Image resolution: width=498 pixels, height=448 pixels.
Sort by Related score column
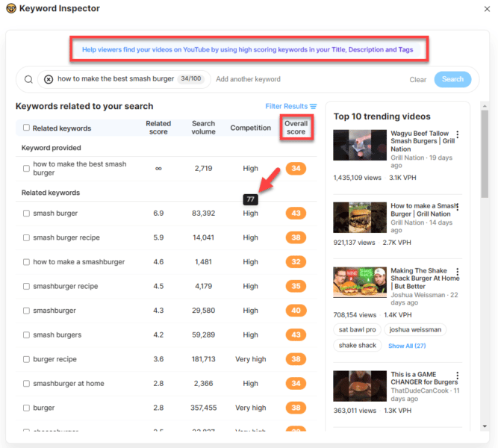(158, 128)
